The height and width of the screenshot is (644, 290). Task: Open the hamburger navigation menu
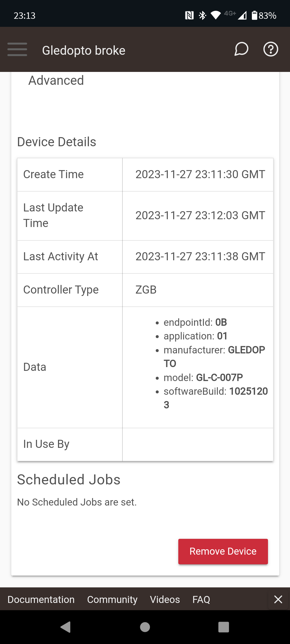17,49
